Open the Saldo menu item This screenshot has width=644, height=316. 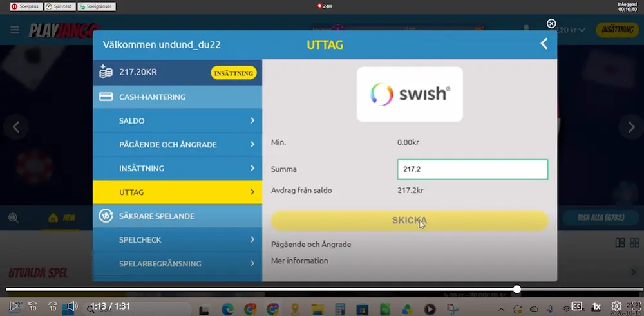coord(178,120)
